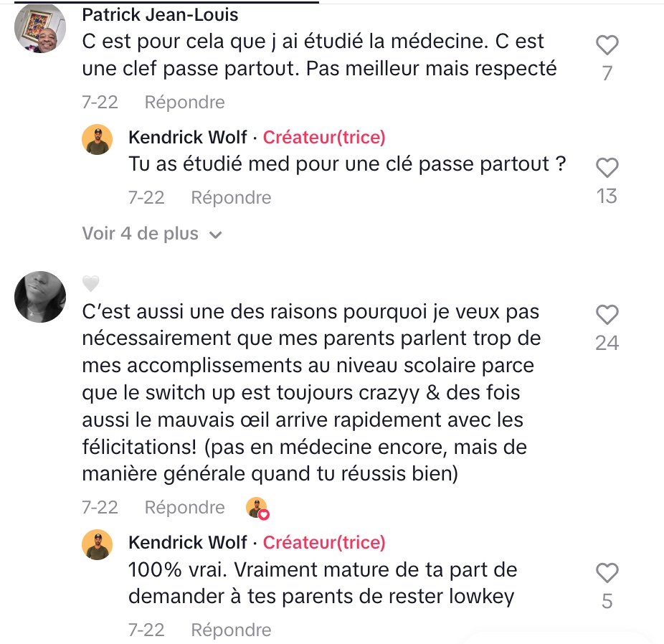Viewport: 664px width, 644px height.
Task: Click the 13 likes count
Action: (607, 196)
